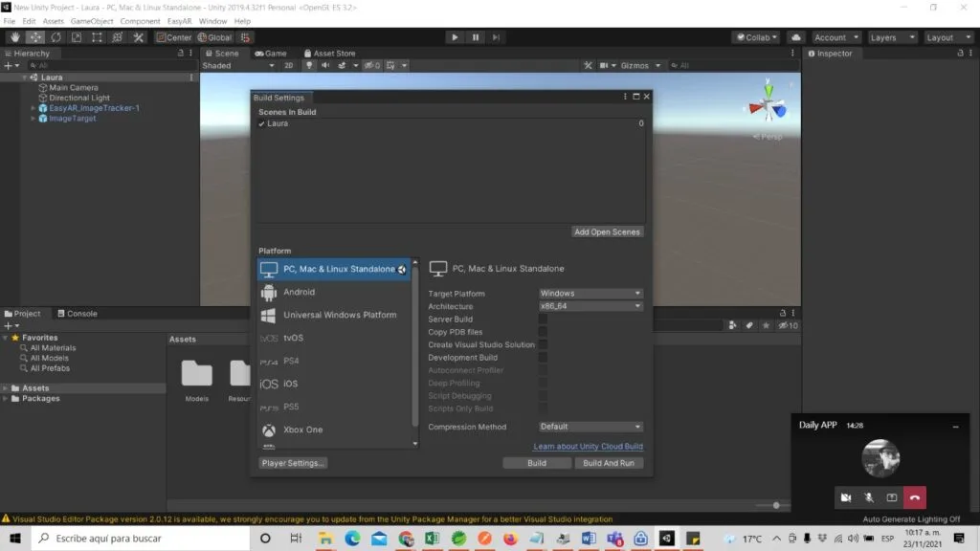Select Universal Windows Platform
The height and width of the screenshot is (551, 980).
(x=334, y=315)
